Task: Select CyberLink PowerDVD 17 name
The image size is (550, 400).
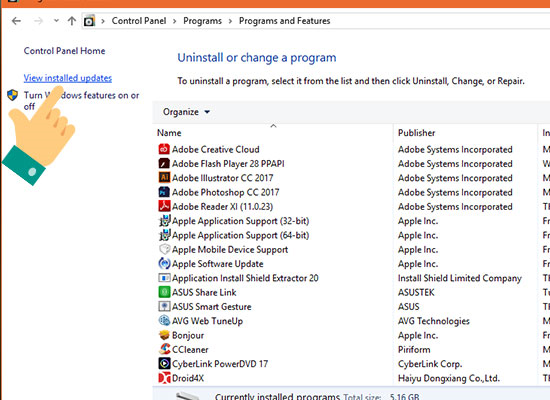Action: (x=220, y=364)
